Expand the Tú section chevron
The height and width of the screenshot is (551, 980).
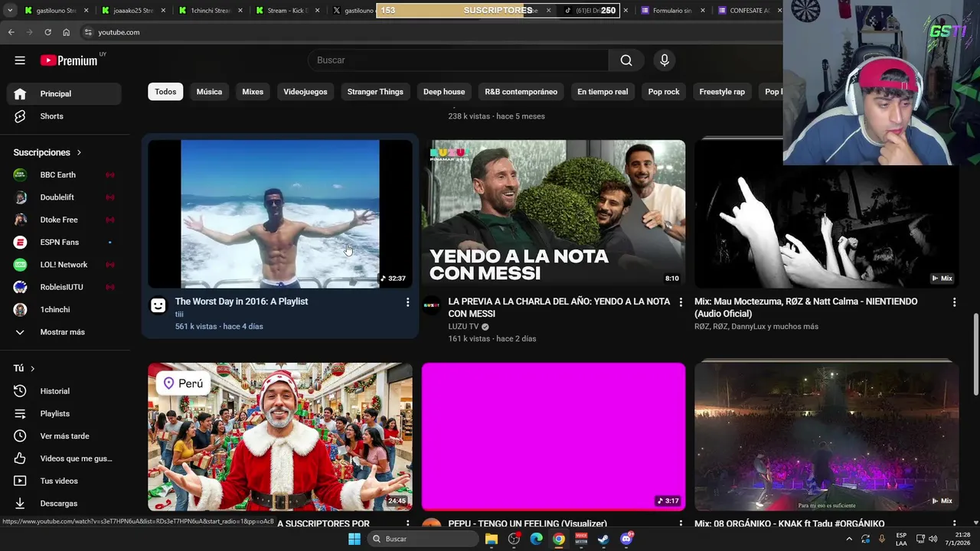tap(32, 368)
